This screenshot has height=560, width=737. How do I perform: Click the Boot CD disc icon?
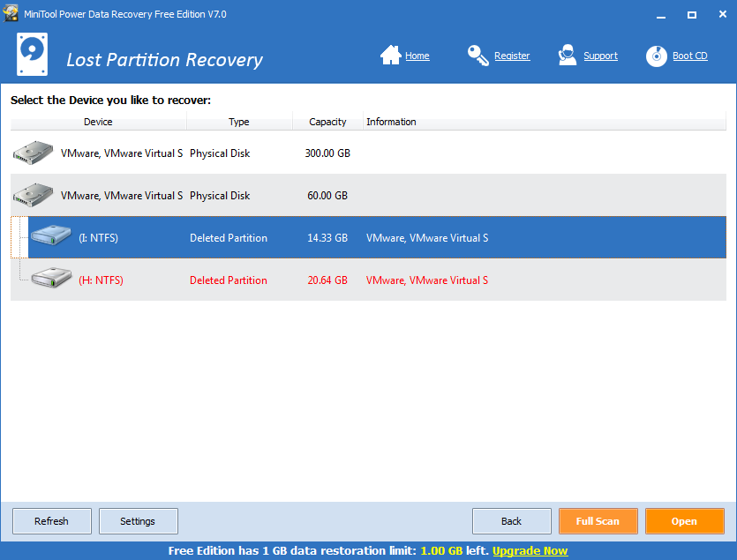tap(656, 56)
